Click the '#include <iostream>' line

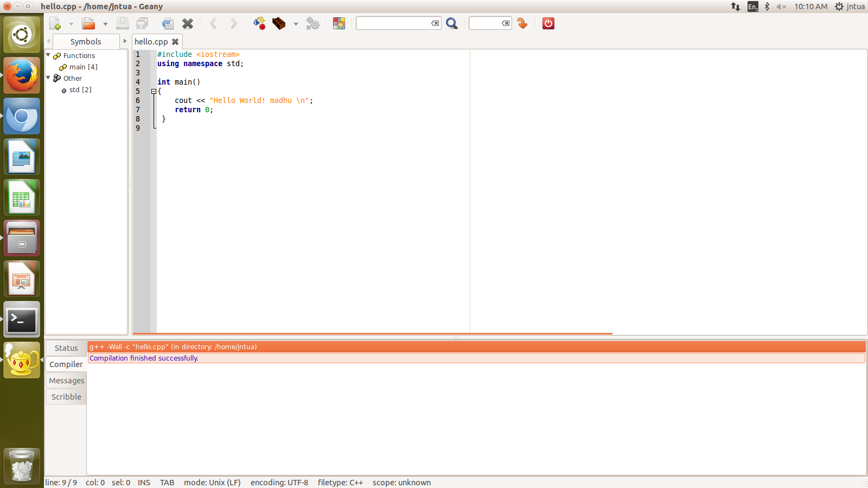coord(198,54)
